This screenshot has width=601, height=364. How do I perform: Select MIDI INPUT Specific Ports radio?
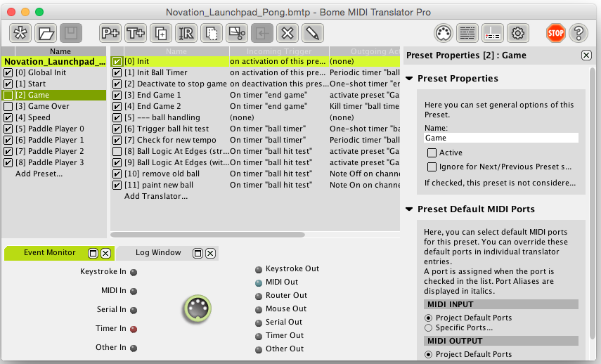429,328
